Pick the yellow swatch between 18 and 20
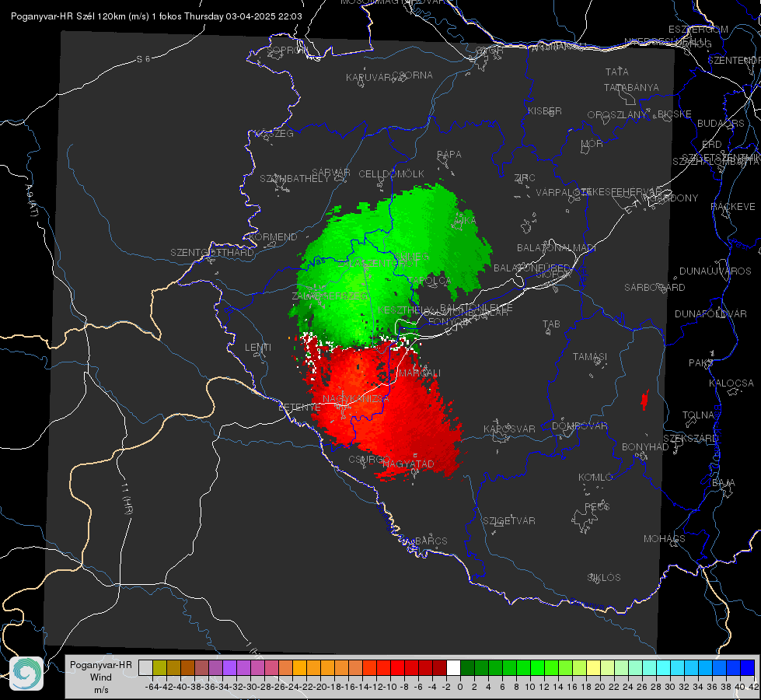This screenshot has height=700, width=761. pos(594,667)
